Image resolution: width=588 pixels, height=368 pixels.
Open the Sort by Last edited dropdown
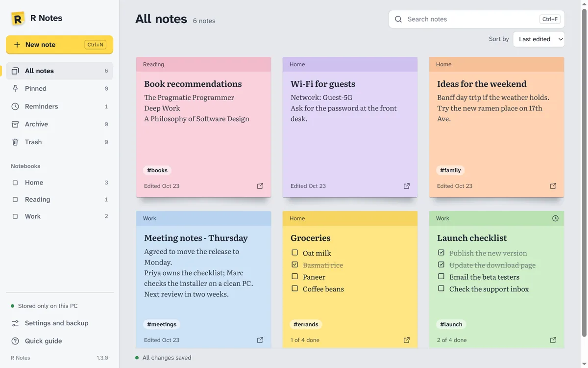pos(539,39)
